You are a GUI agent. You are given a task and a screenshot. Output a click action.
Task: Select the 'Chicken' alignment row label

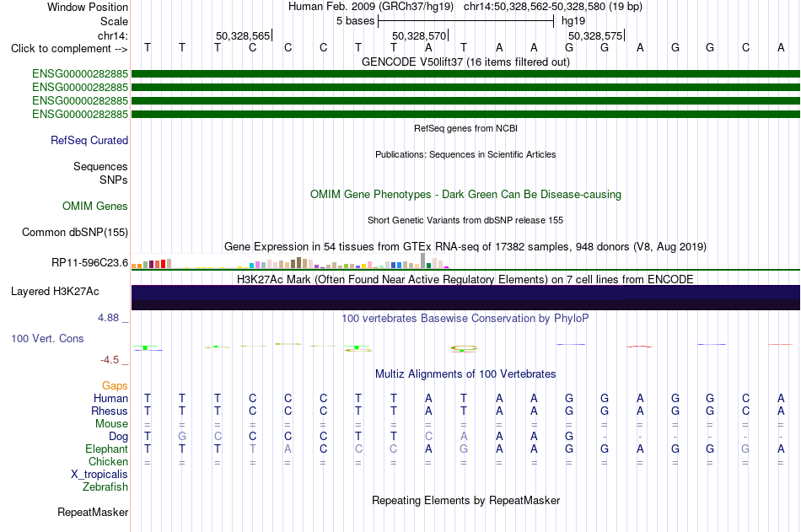(108, 461)
